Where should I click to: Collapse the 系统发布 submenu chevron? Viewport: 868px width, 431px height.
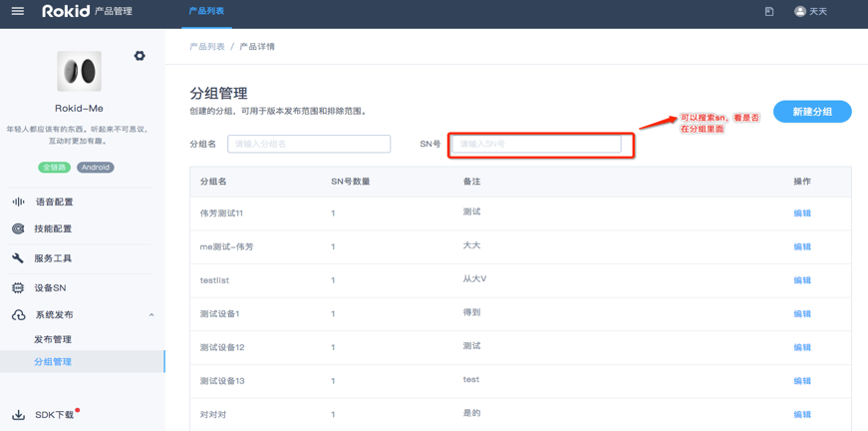[x=151, y=315]
